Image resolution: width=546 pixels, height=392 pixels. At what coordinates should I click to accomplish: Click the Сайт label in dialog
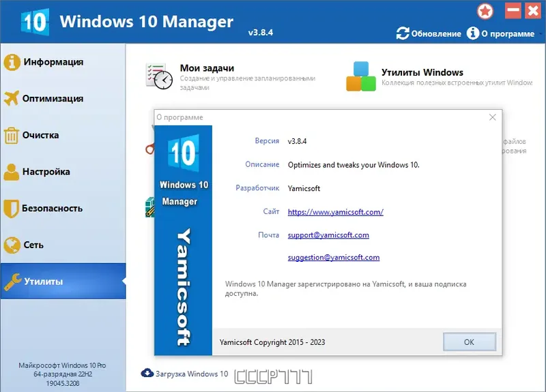[271, 211]
